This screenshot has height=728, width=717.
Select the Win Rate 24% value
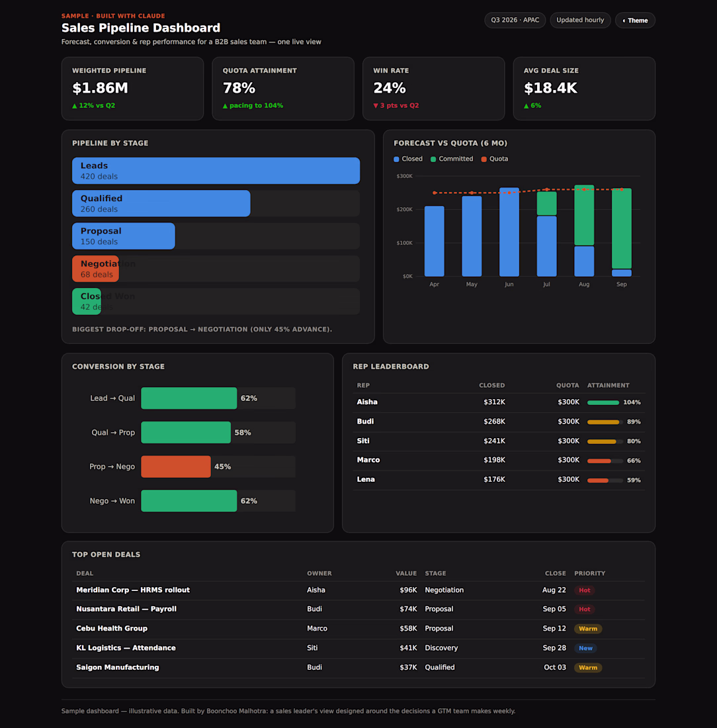[x=390, y=88]
